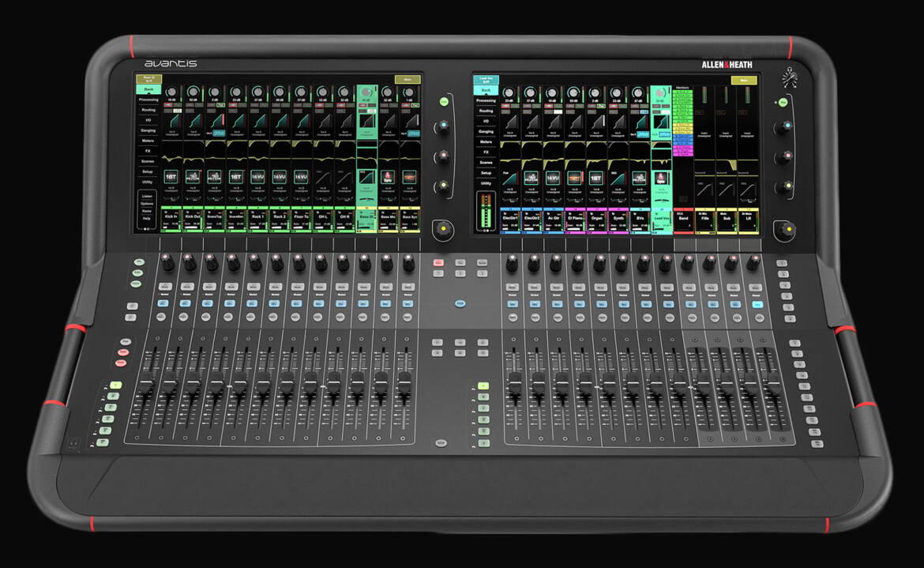This screenshot has width=924, height=568.
Task: Tap the yellow Main button on right screen
Action: click(x=744, y=80)
